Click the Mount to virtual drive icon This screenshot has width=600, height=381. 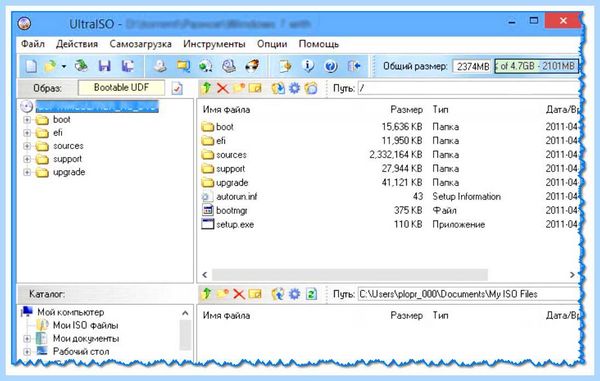tap(229, 66)
